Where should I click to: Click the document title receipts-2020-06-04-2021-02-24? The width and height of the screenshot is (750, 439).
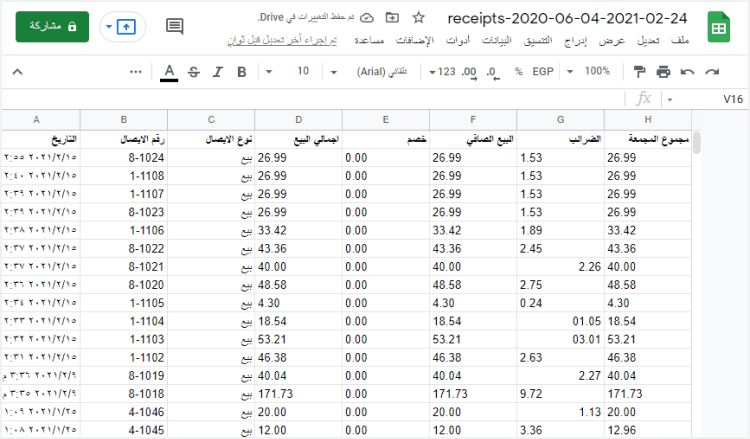(x=567, y=18)
